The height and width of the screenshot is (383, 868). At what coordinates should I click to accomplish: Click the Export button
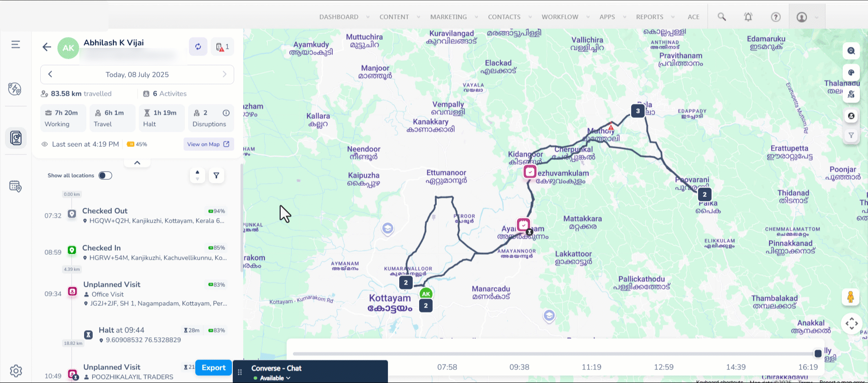[213, 368]
